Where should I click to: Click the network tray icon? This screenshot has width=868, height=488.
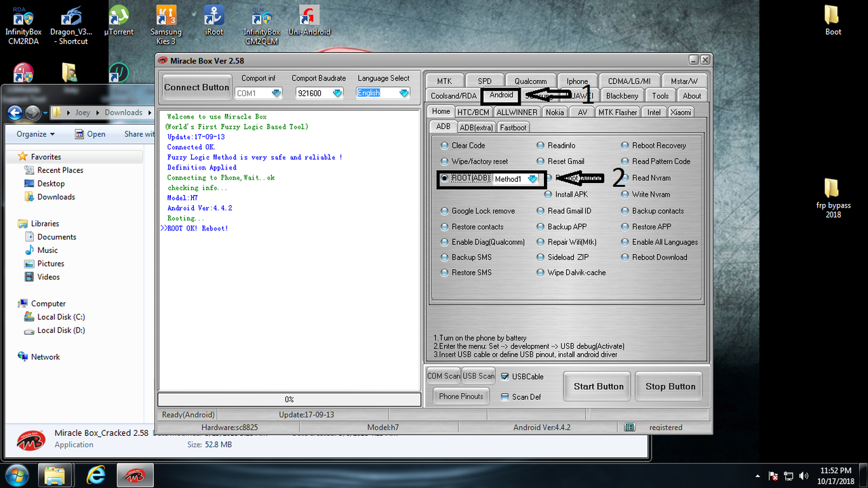789,476
